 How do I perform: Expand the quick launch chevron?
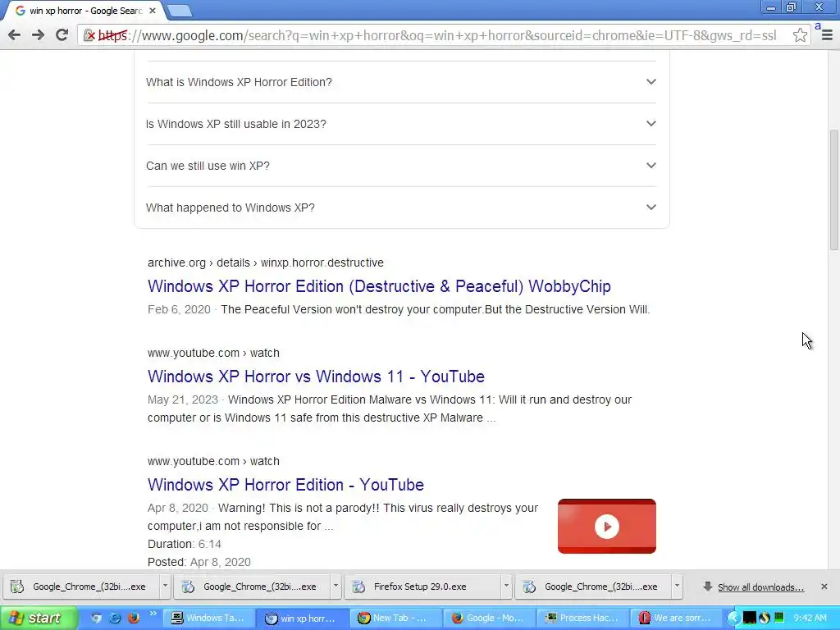point(153,614)
